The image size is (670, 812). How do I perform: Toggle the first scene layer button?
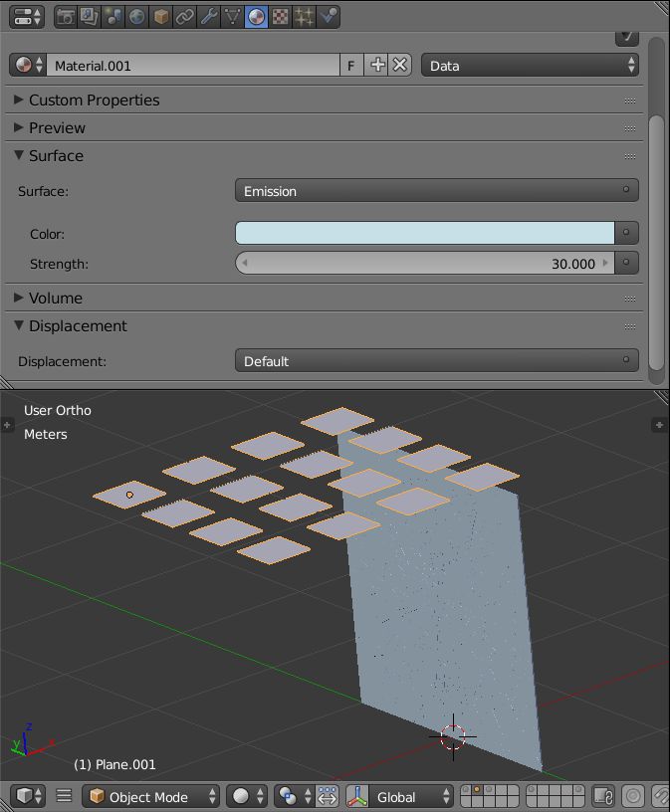point(466,790)
